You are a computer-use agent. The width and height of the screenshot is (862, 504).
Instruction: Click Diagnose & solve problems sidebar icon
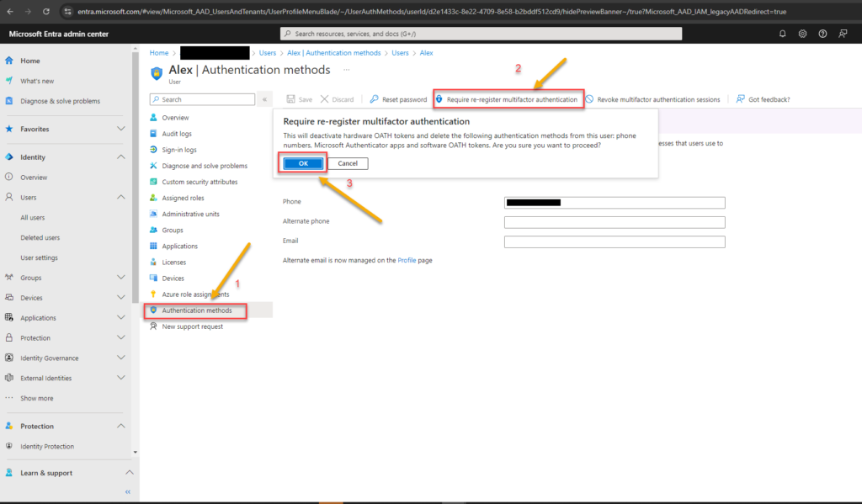coord(9,101)
